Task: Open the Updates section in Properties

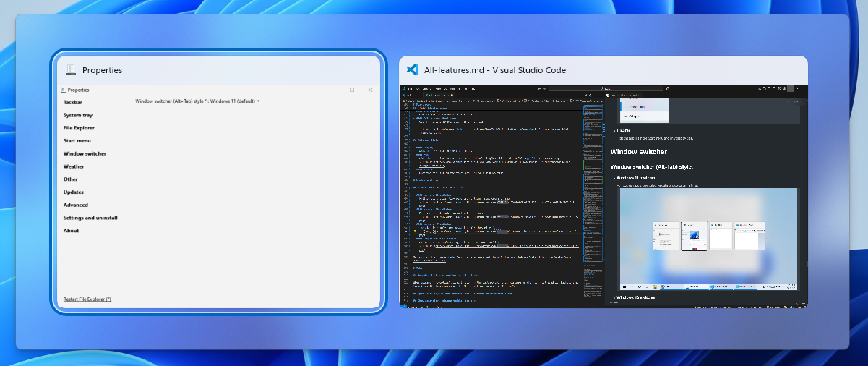Action: (73, 192)
